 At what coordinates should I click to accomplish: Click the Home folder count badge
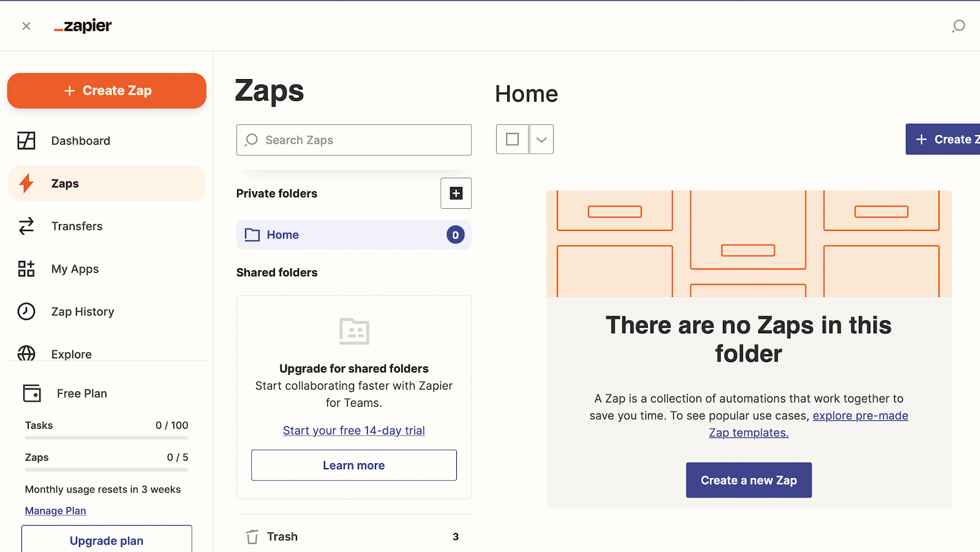(456, 235)
